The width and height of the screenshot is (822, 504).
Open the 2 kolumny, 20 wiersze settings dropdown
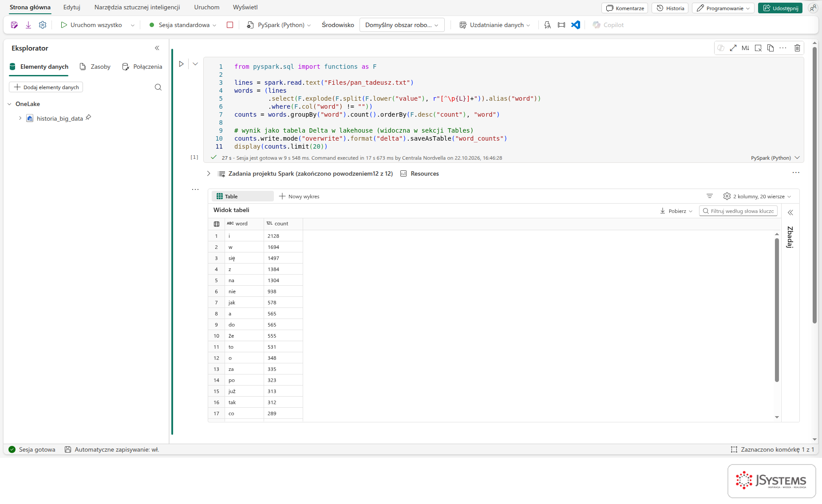coord(757,196)
